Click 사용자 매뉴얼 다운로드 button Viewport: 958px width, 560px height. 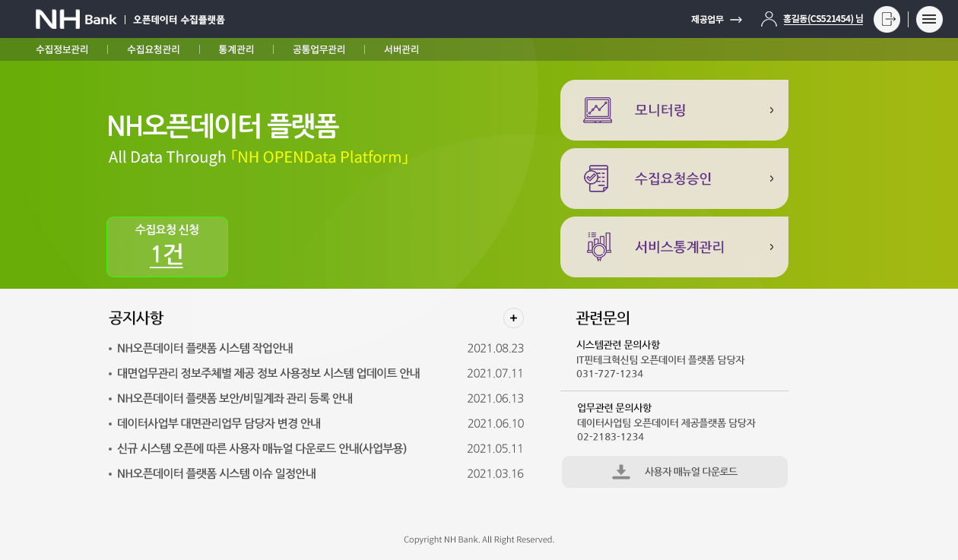[x=674, y=472]
